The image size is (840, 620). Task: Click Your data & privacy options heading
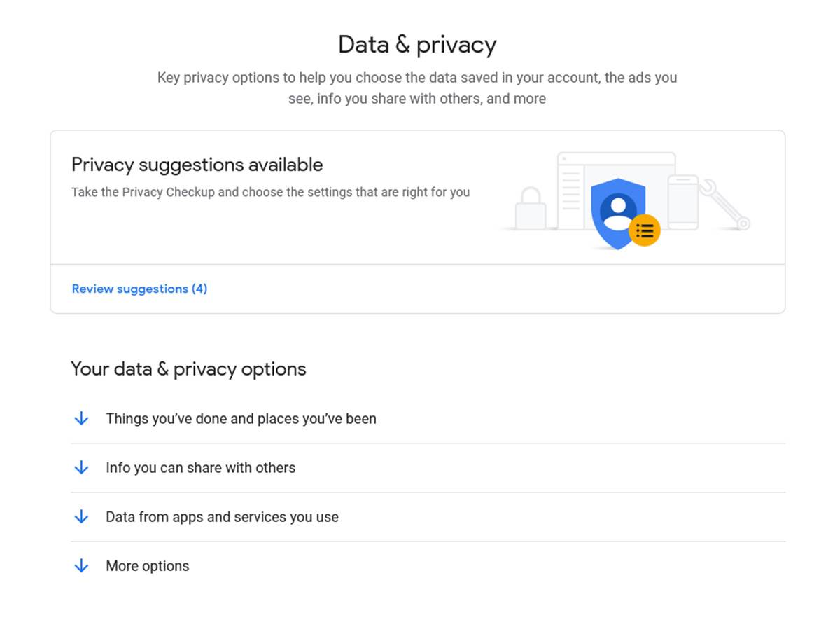[x=188, y=369]
